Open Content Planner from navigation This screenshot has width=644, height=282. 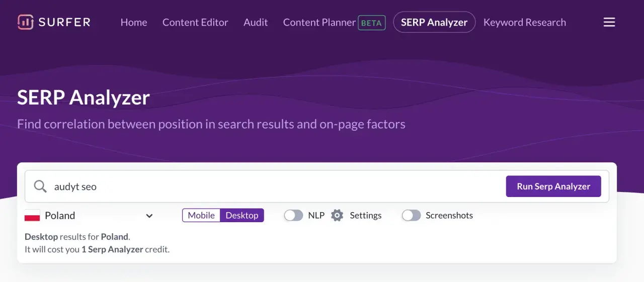click(x=319, y=22)
